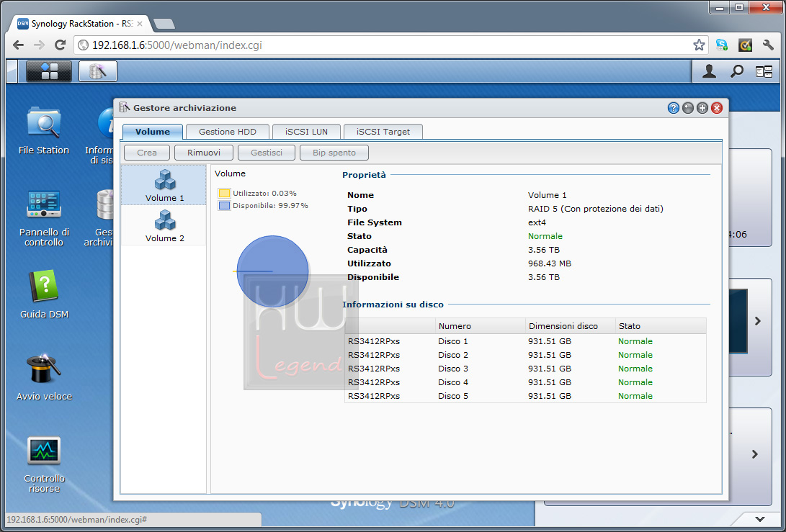
Task: Click the Stato column header
Action: 661,326
